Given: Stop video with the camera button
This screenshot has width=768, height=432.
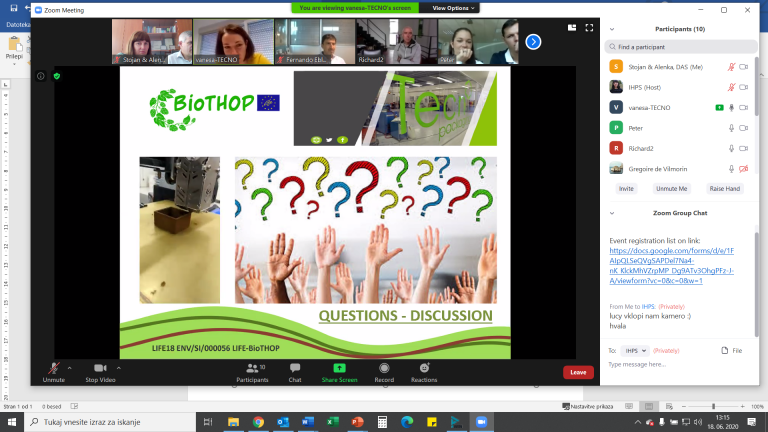Looking at the screenshot, I should pos(100,372).
